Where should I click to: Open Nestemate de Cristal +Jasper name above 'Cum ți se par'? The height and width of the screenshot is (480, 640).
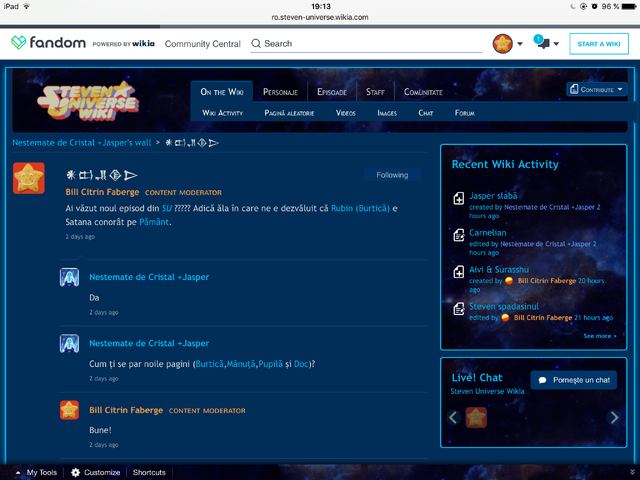(x=149, y=343)
